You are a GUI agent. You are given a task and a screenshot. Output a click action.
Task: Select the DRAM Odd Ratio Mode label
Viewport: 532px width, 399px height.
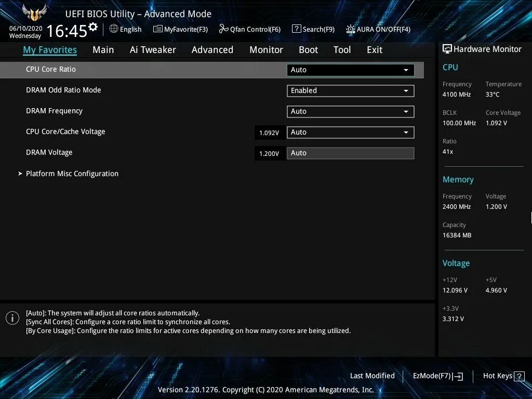(x=63, y=90)
